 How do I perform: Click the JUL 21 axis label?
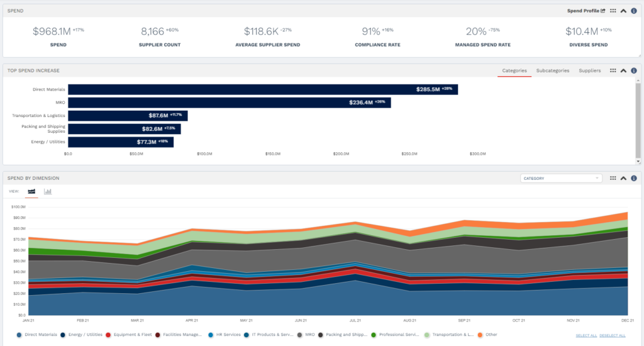(x=355, y=321)
